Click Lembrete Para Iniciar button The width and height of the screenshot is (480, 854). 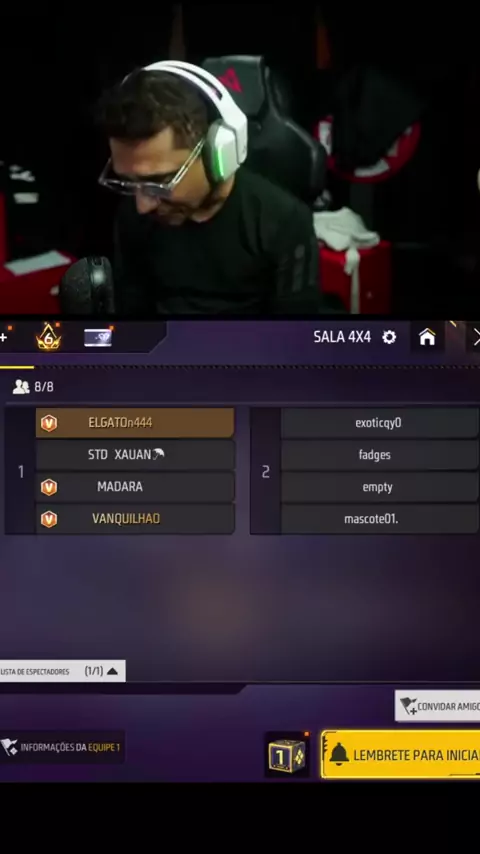coord(401,755)
